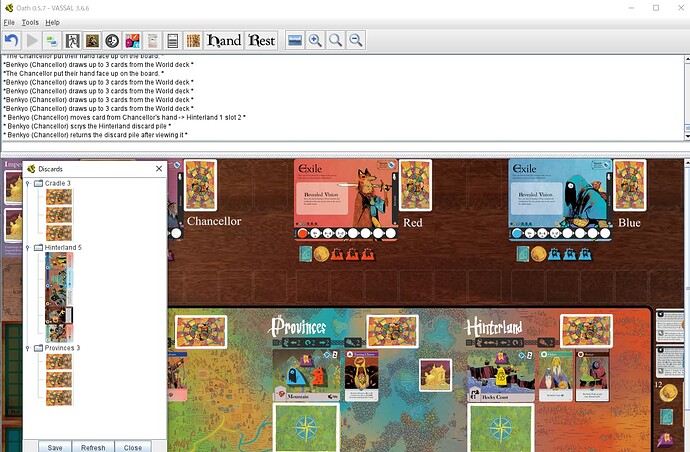Viewport: 690px width, 452px height.
Task: Click the gold coin marked 12
Action: click(668, 393)
